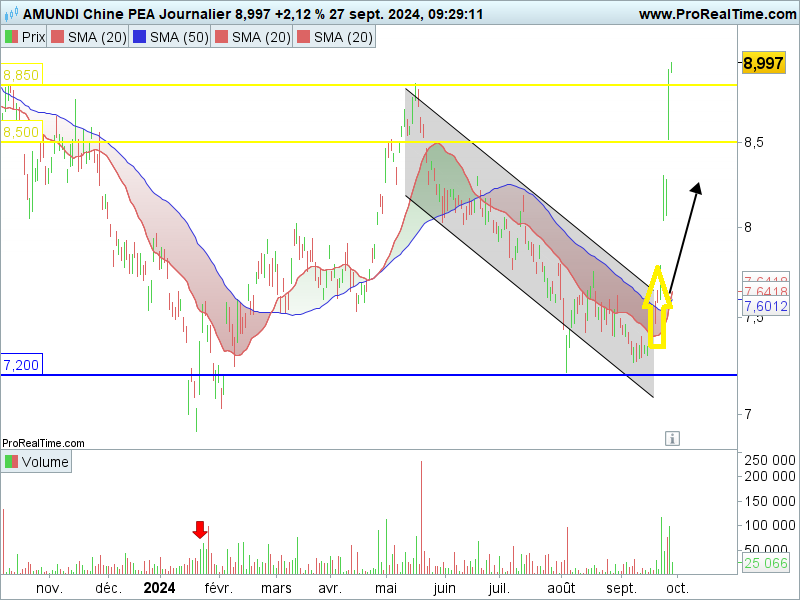Click the info icon on the chart
800x600 pixels.
(672, 438)
